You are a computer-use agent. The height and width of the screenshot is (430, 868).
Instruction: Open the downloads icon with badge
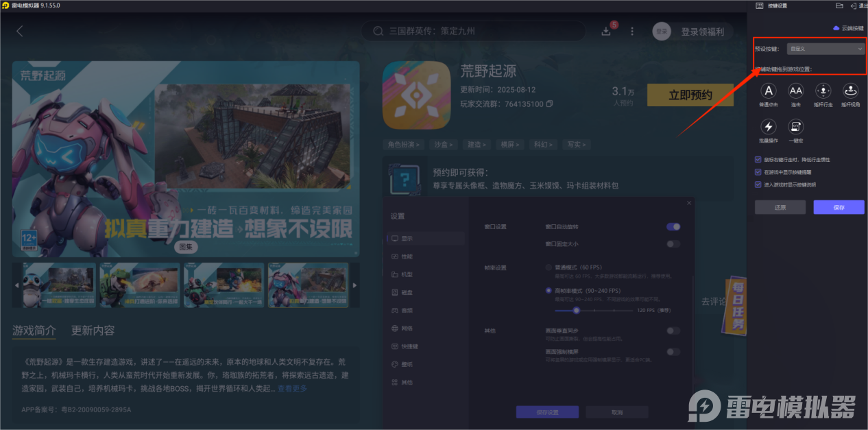click(606, 31)
